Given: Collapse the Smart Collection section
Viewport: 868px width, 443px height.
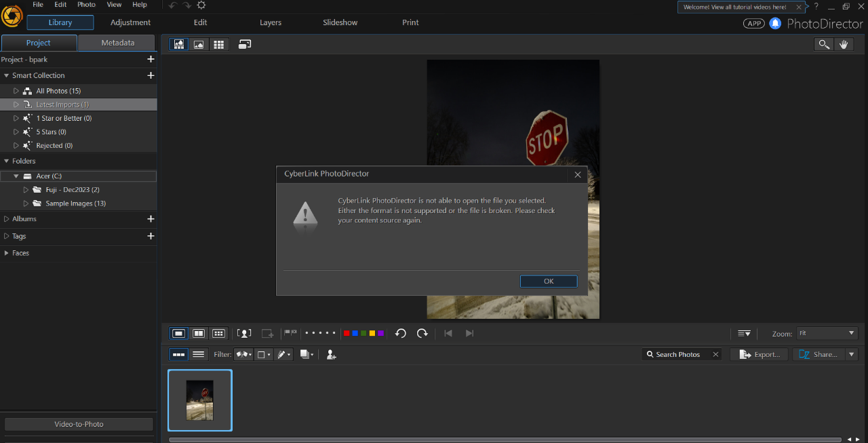Looking at the screenshot, I should pyautogui.click(x=6, y=75).
